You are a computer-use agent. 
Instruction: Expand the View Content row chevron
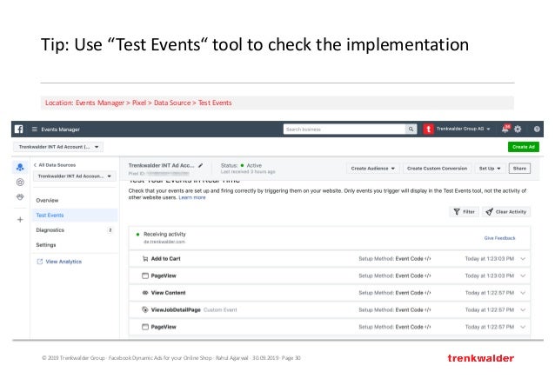[x=523, y=293]
